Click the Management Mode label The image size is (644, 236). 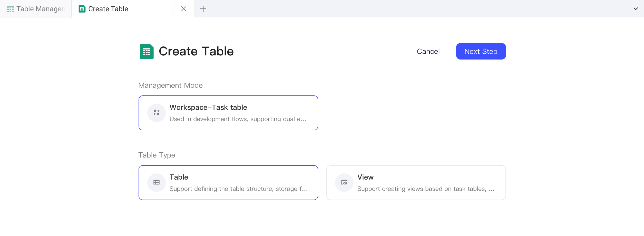tap(170, 85)
